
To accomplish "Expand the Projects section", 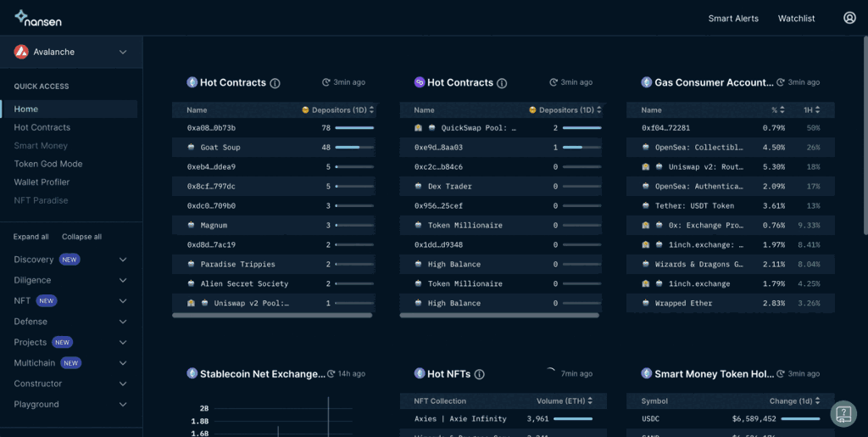I will (x=123, y=342).
